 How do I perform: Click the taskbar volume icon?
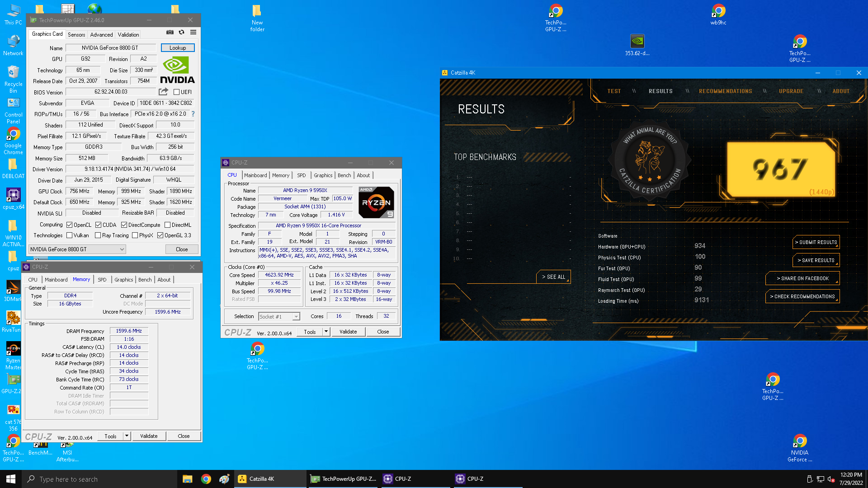[x=831, y=479]
